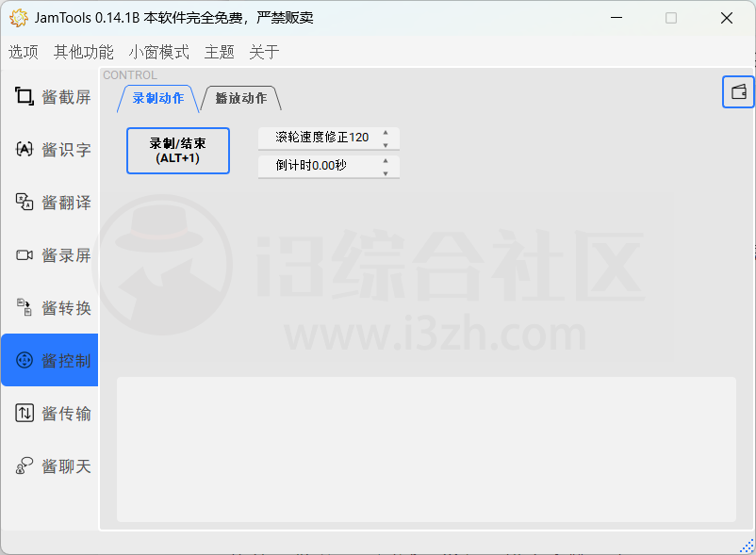Click the JamTools app logo in title bar
Viewport: 756px width, 555px height.
[18, 18]
